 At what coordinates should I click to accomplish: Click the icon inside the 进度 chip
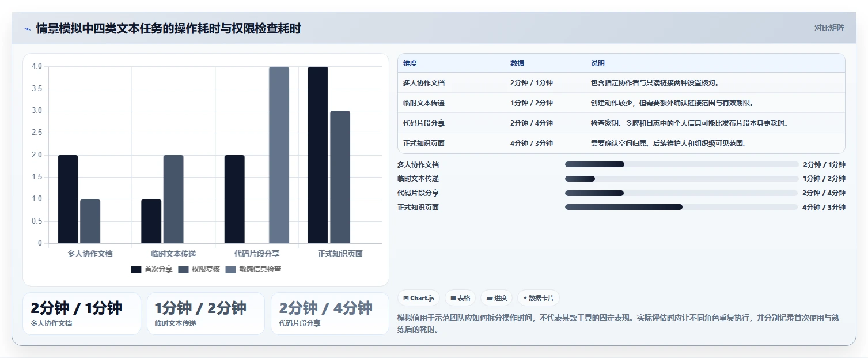click(x=489, y=298)
